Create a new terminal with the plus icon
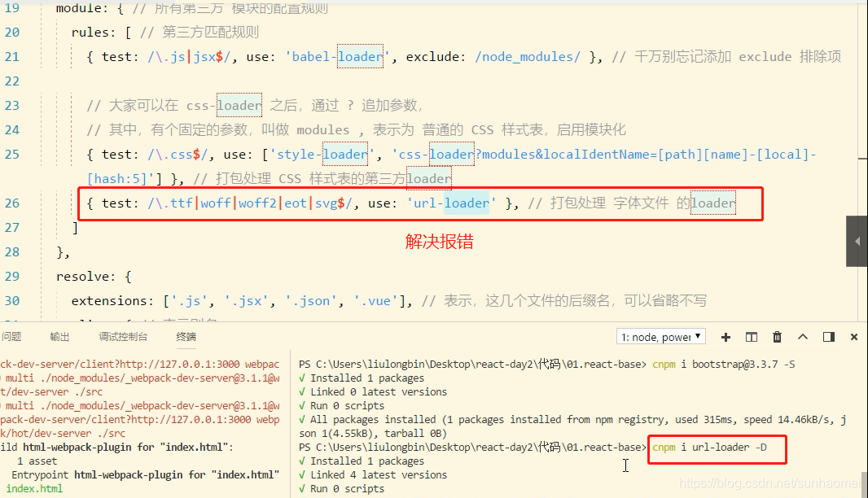Viewport: 868px width, 498px height. (726, 337)
